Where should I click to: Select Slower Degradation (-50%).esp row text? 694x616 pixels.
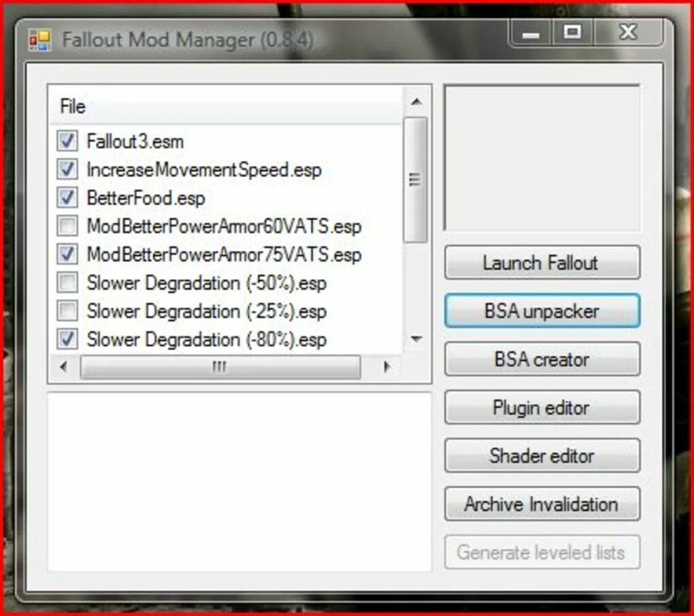(x=207, y=283)
